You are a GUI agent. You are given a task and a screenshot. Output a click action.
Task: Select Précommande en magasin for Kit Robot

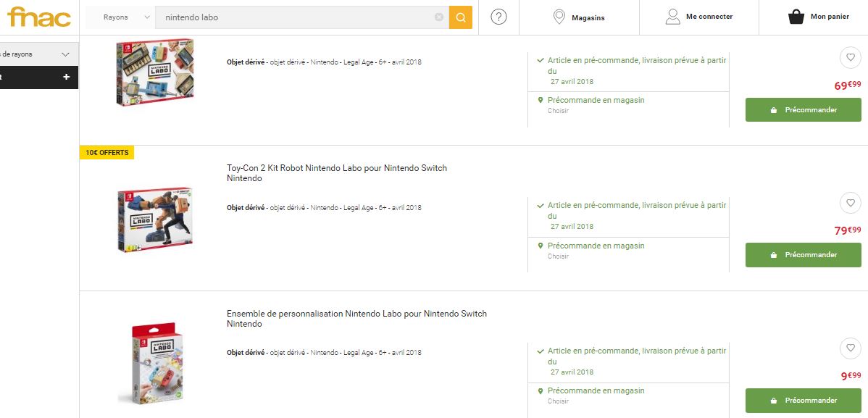coord(596,246)
